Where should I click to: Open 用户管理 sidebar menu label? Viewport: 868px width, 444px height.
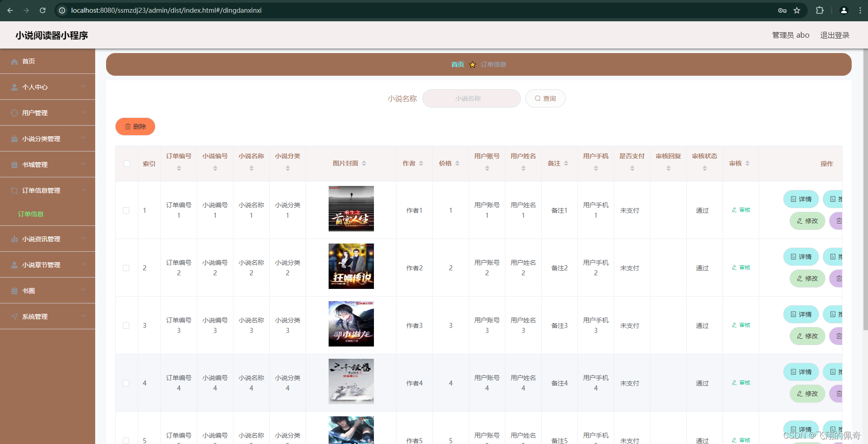click(35, 113)
